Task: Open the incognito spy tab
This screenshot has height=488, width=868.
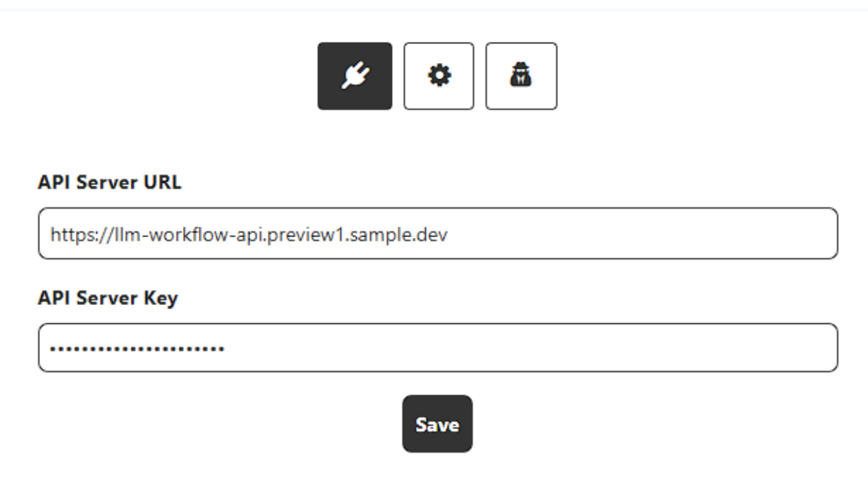Action: [521, 76]
